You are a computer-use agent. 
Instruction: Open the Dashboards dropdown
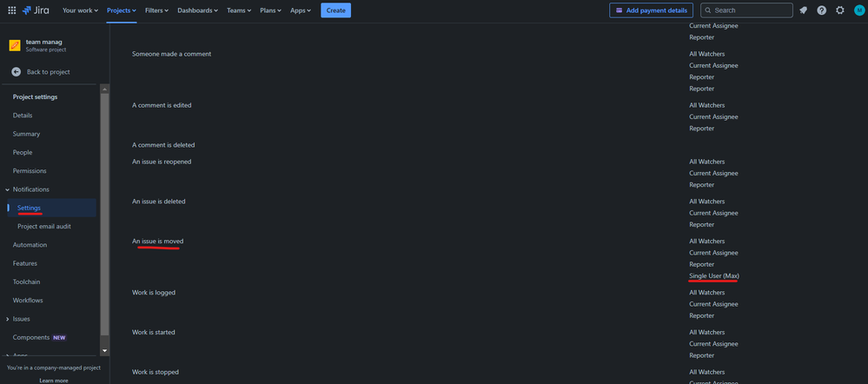[x=197, y=10]
